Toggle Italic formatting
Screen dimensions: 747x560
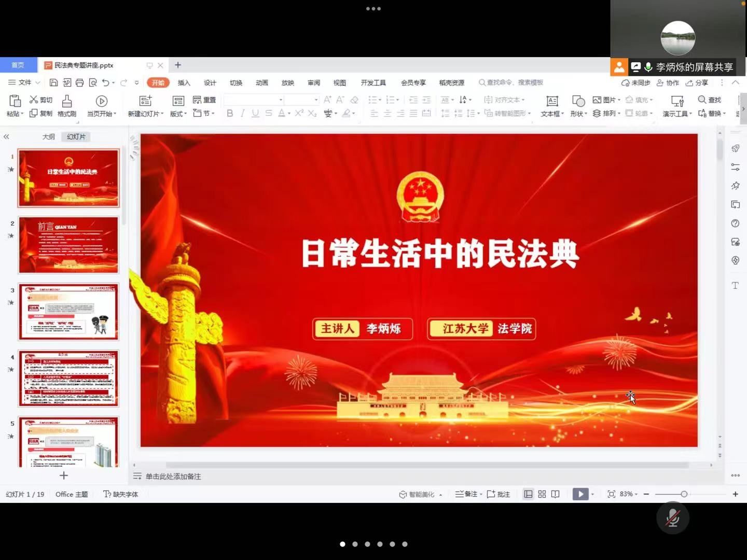click(242, 113)
